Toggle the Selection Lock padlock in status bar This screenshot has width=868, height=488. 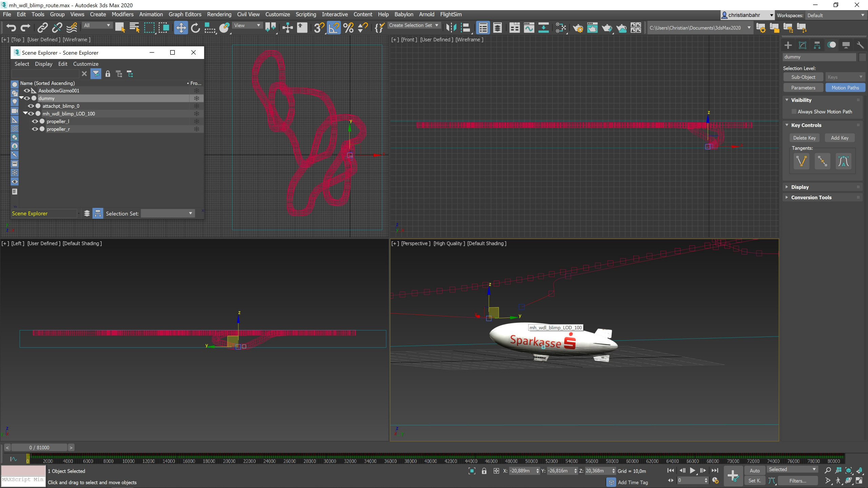click(x=484, y=471)
